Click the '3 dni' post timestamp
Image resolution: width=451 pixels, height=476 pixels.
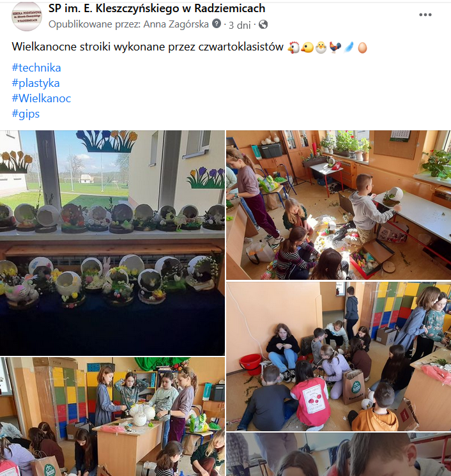(x=240, y=25)
